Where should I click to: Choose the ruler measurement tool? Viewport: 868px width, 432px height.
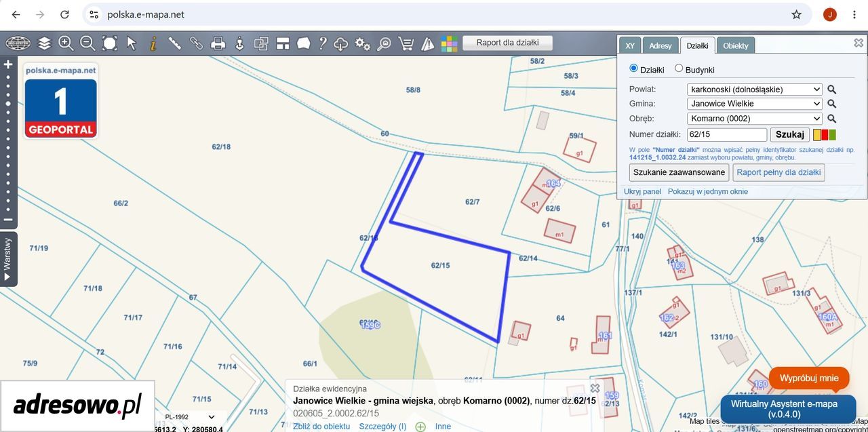pyautogui.click(x=174, y=43)
